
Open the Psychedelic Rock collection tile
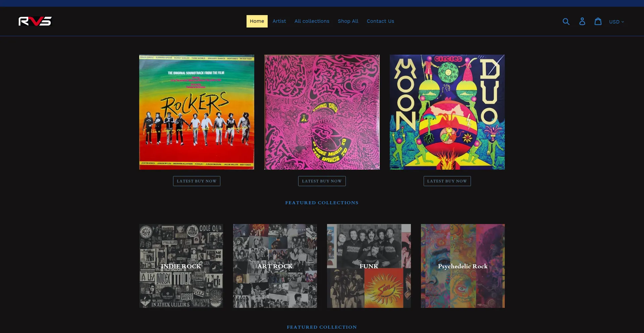click(x=463, y=266)
